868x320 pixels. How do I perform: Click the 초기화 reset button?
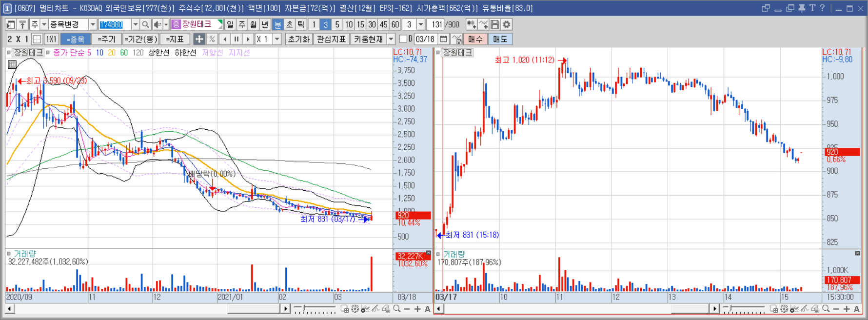coord(298,39)
